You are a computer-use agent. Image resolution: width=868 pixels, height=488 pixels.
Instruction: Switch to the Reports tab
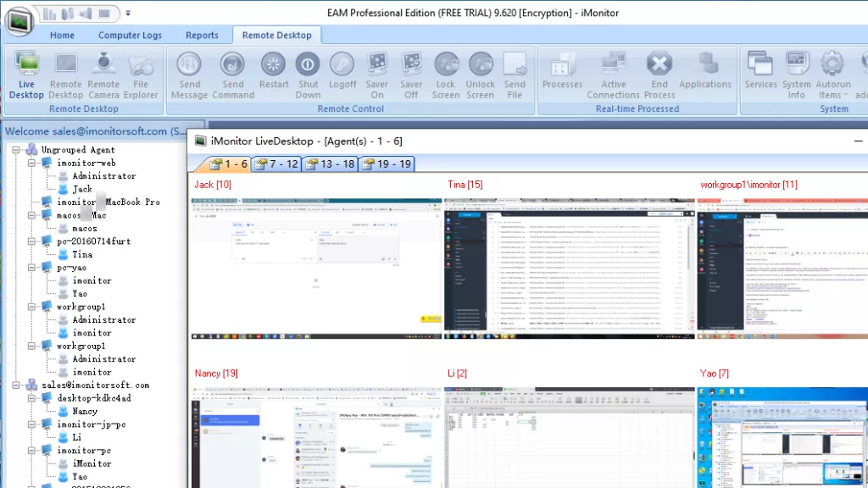(x=202, y=35)
